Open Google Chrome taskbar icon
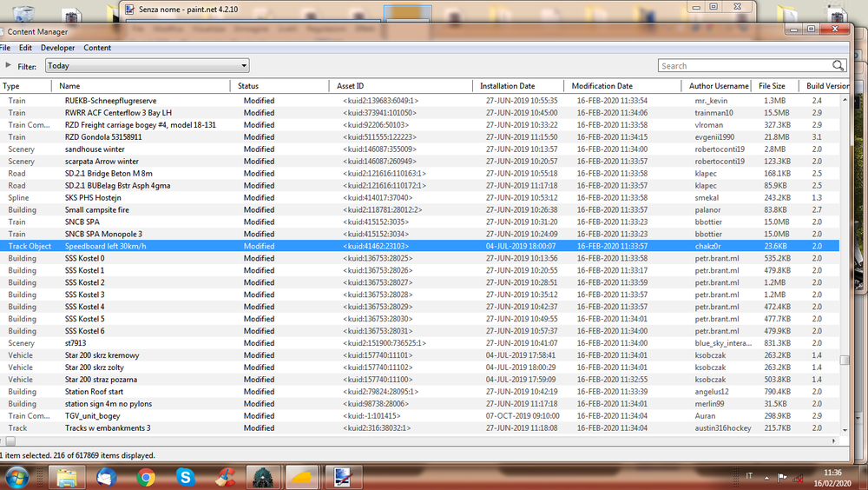The height and width of the screenshot is (490, 868). point(146,477)
